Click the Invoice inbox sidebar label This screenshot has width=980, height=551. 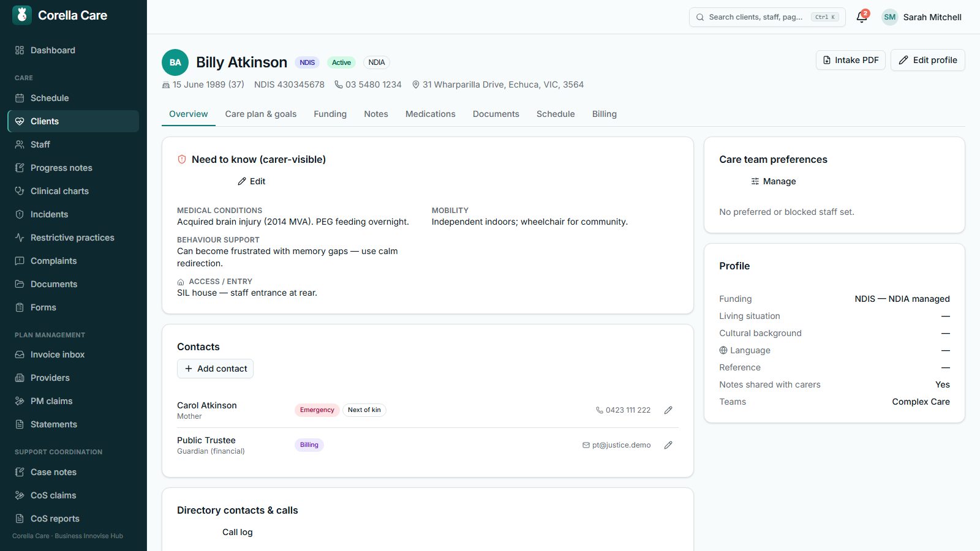pos(58,354)
